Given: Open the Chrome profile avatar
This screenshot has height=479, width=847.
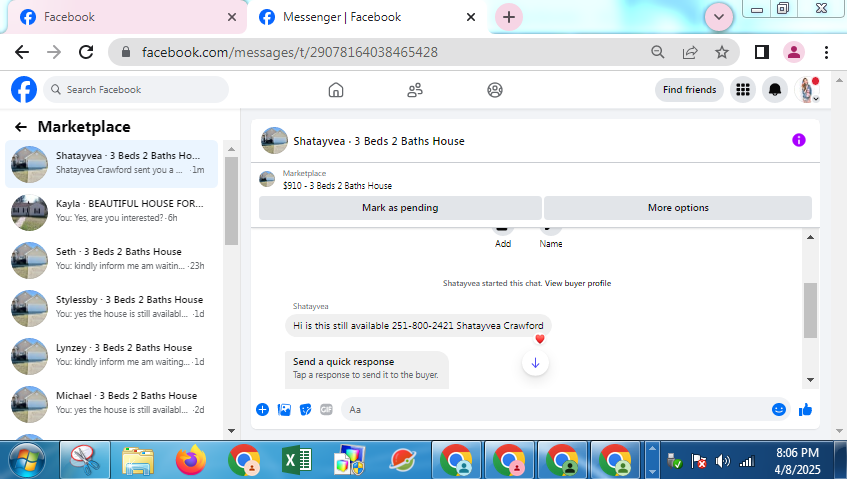Looking at the screenshot, I should pos(794,52).
